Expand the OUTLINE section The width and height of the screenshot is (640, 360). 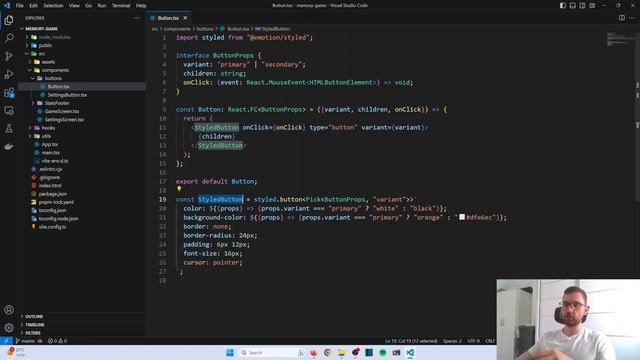tap(34, 316)
